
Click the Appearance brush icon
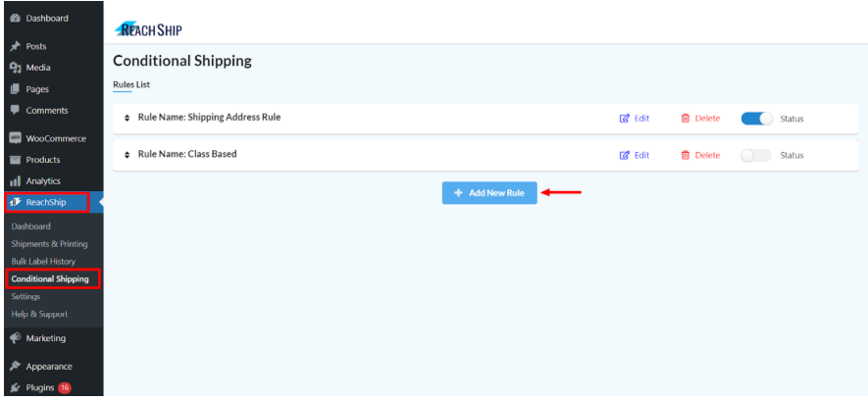15,367
